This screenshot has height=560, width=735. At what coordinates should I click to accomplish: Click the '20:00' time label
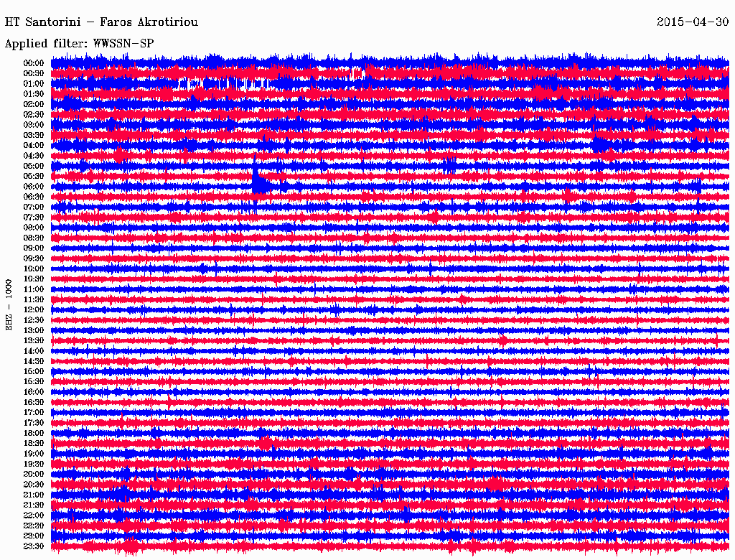[34, 474]
